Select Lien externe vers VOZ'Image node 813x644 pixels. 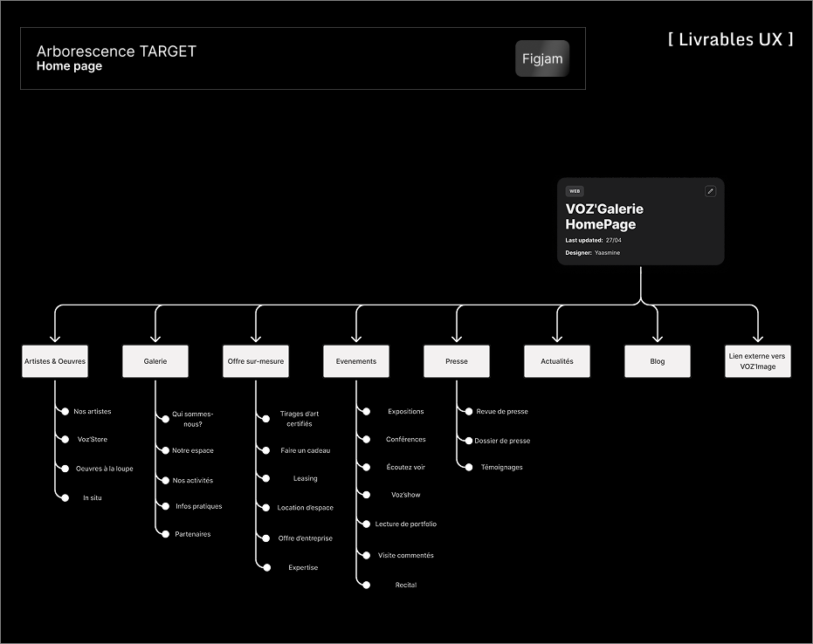coord(758,361)
